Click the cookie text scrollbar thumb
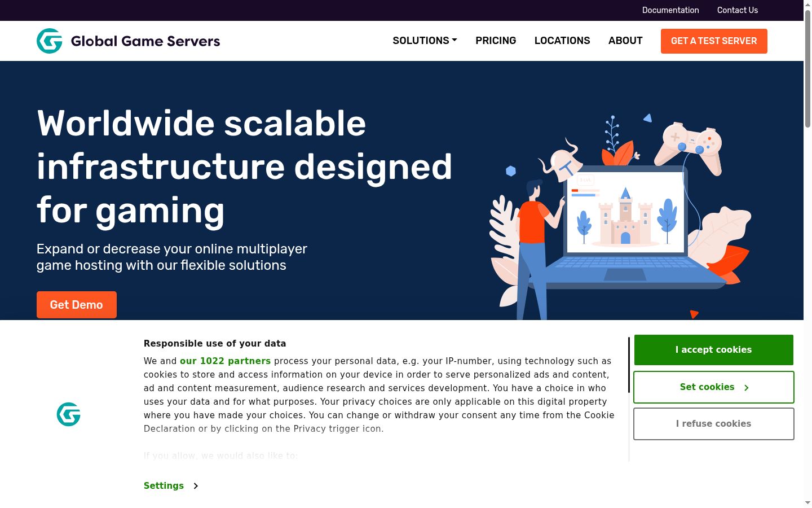 629,365
